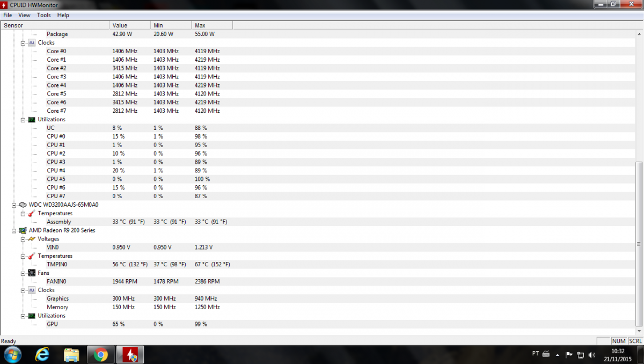Screen dimensions: 644x364
Task: Click the keyboard icon in system tray
Action: [x=546, y=354]
